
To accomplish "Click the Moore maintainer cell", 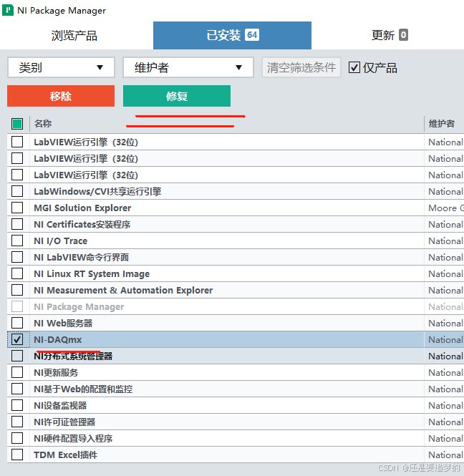I will pyautogui.click(x=446, y=208).
